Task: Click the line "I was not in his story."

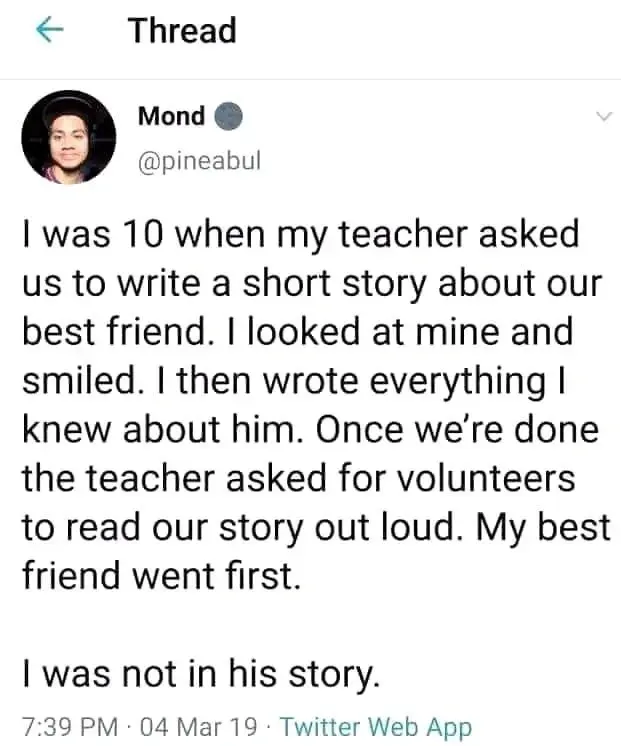Action: (201, 676)
